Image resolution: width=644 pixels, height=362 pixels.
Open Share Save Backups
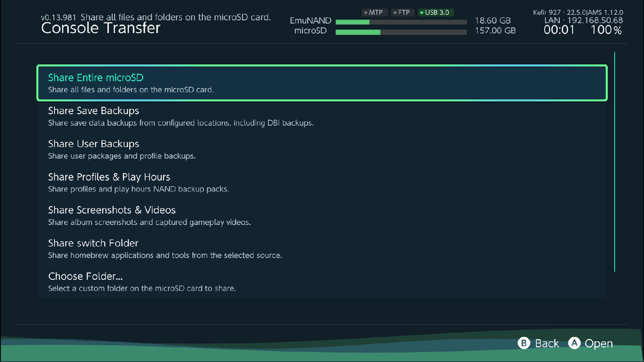[x=322, y=116]
